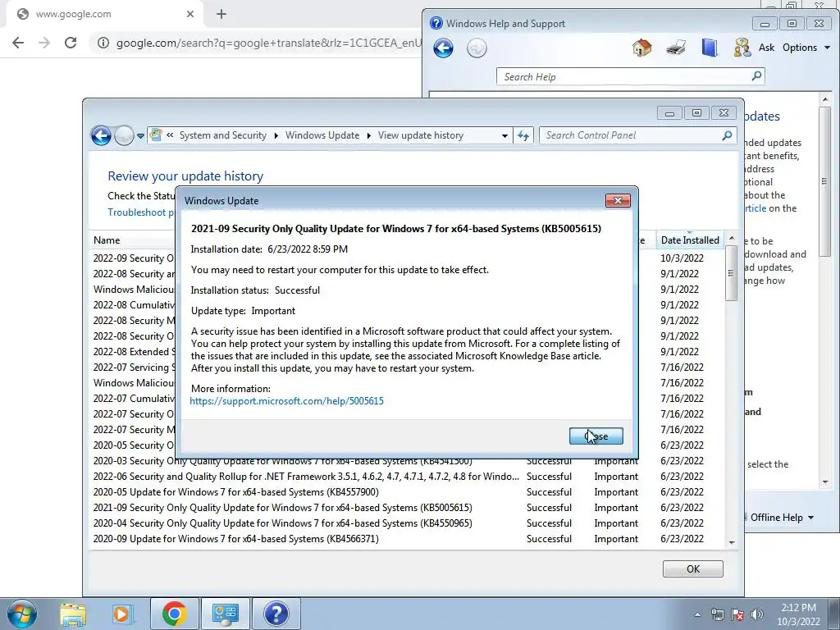Click Action Center flag in system tray
Image resolution: width=840 pixels, height=630 pixels.
pyautogui.click(x=737, y=614)
